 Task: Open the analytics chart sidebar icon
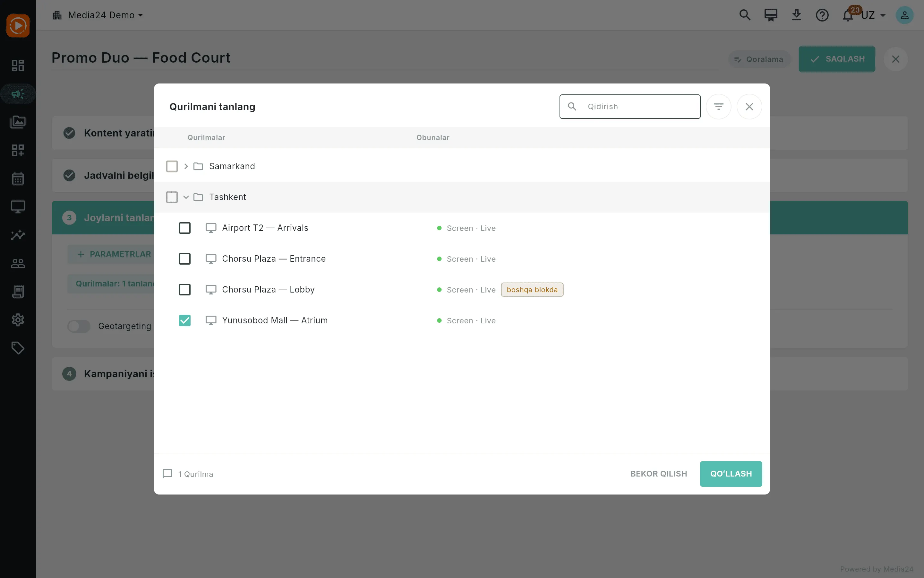click(x=18, y=235)
